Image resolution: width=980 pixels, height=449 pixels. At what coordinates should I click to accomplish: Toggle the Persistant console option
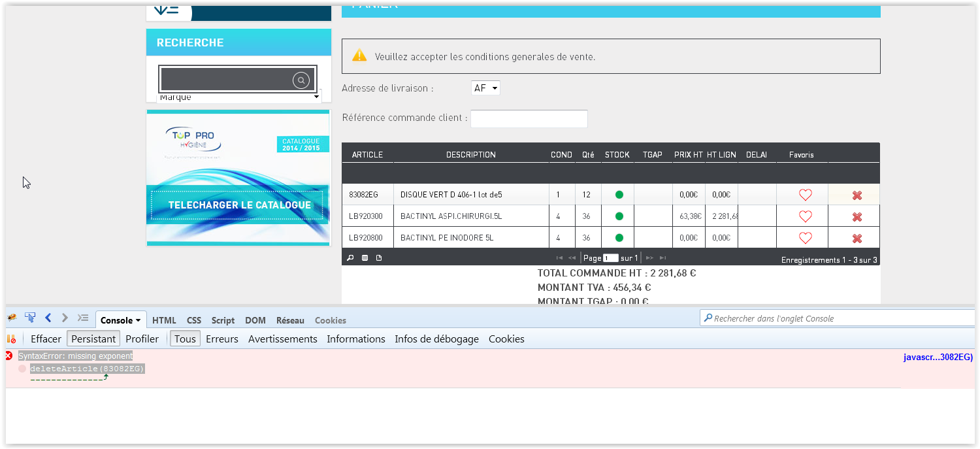(x=93, y=339)
